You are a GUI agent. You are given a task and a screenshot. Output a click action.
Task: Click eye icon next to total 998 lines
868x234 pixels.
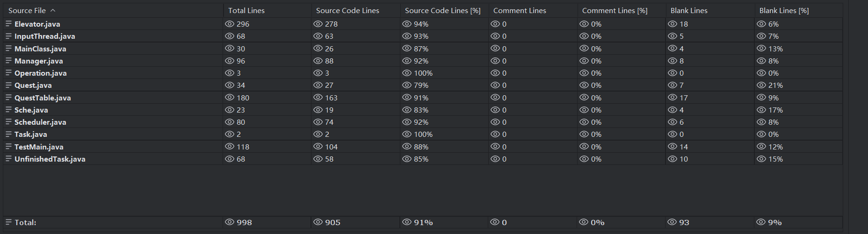[230, 222]
